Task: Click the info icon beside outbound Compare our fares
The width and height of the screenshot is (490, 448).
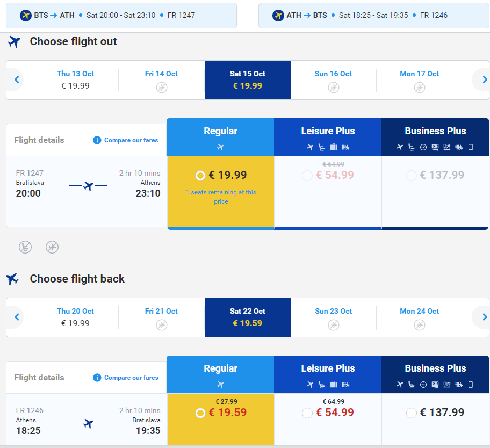Action: (97, 140)
